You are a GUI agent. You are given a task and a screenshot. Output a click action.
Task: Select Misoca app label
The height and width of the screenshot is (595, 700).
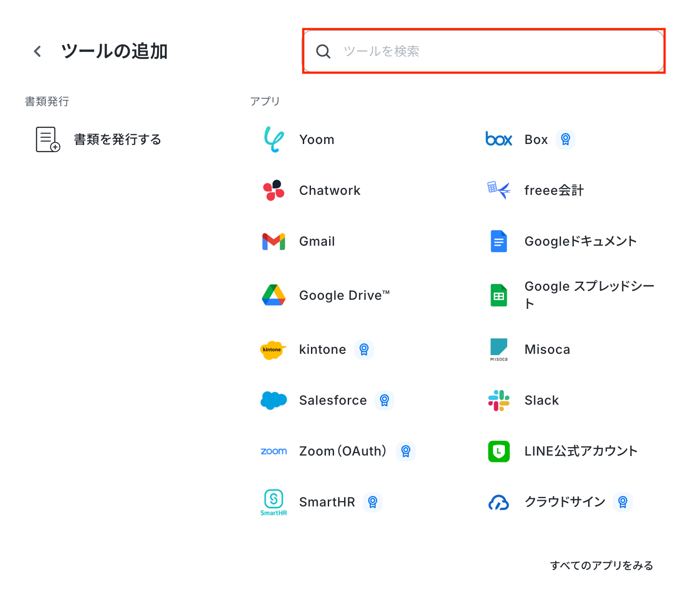547,349
